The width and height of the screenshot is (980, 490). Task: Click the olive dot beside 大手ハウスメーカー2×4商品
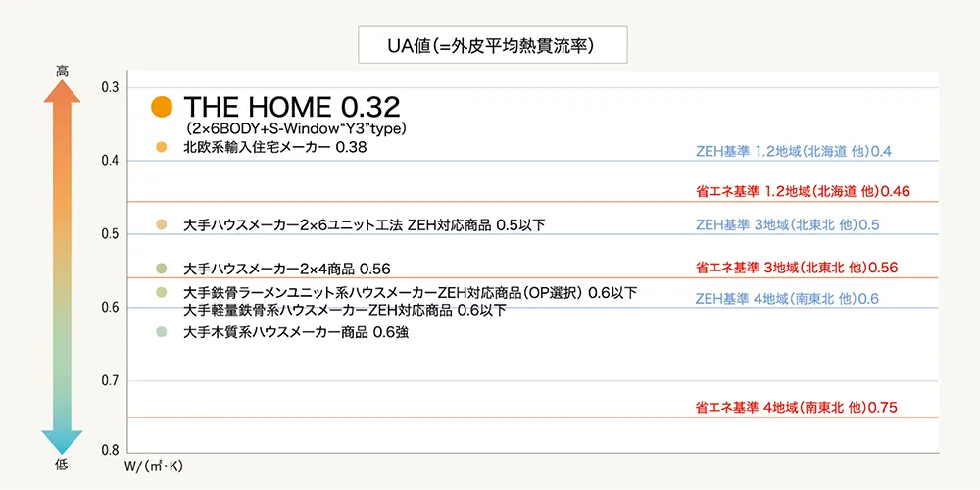[162, 269]
